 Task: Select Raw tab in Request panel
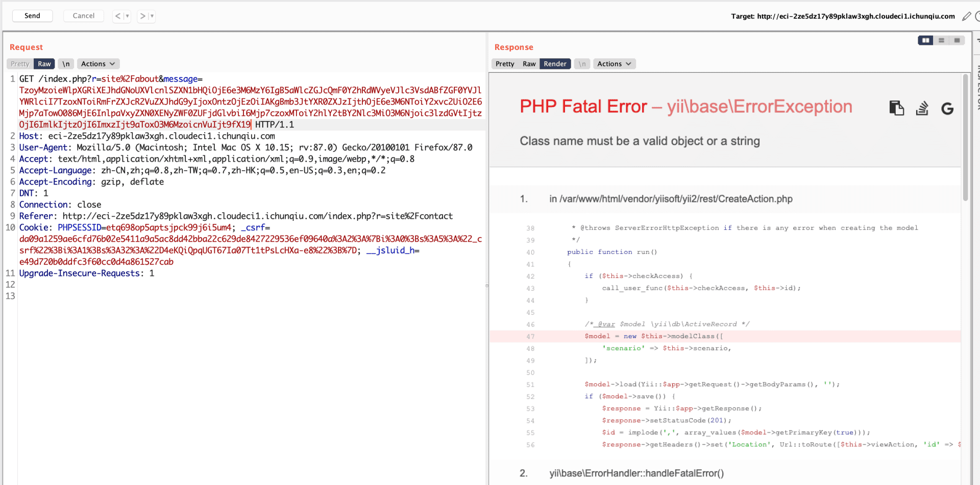coord(44,64)
